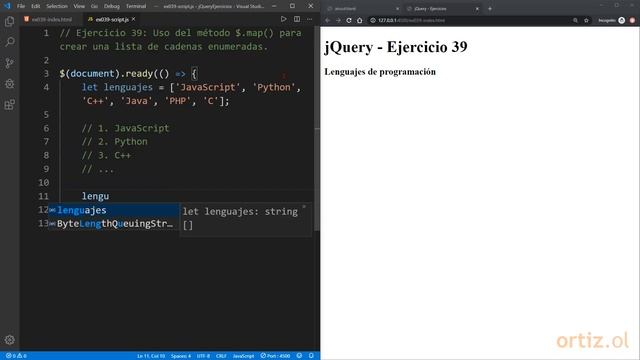Go forward in the browser
This screenshot has height=360, width=640.
click(x=338, y=20)
